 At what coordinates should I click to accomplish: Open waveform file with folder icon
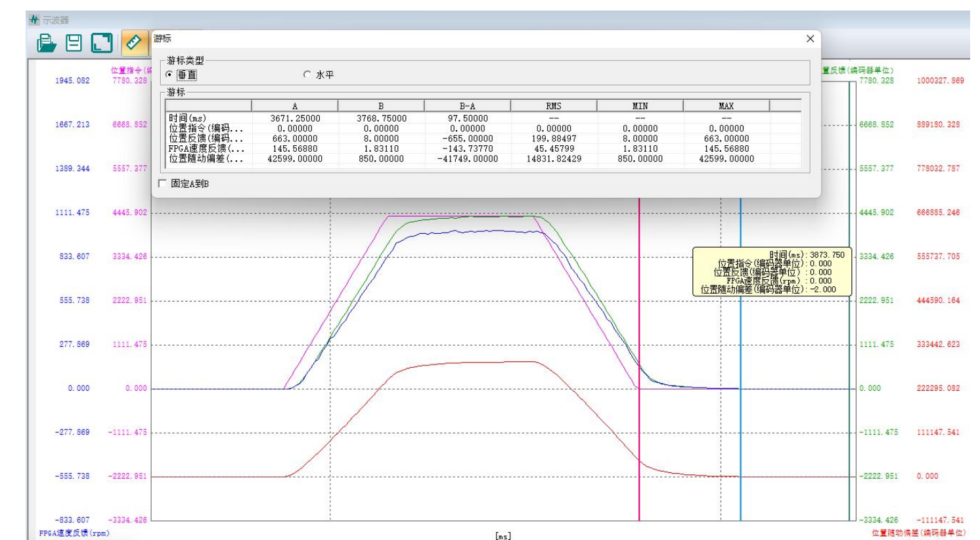[47, 43]
